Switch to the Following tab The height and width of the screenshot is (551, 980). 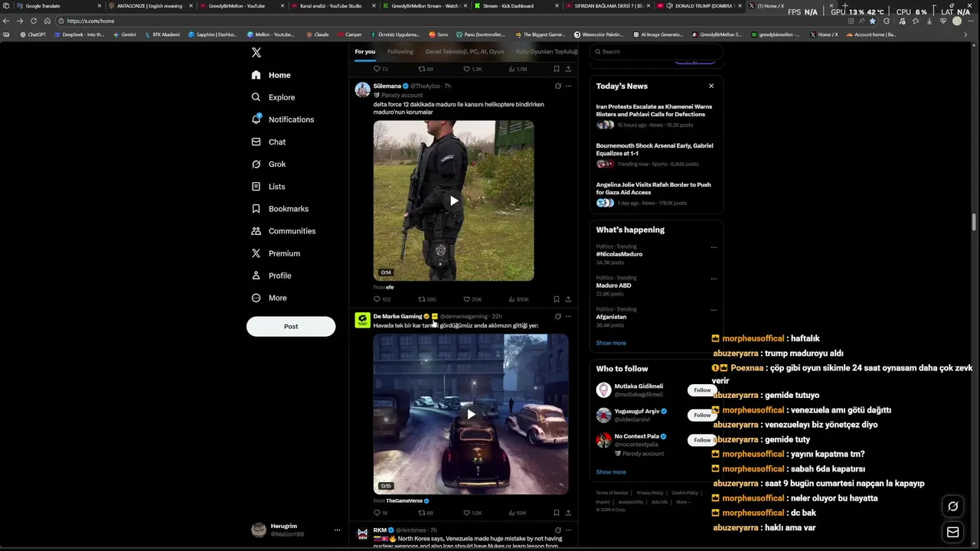400,51
